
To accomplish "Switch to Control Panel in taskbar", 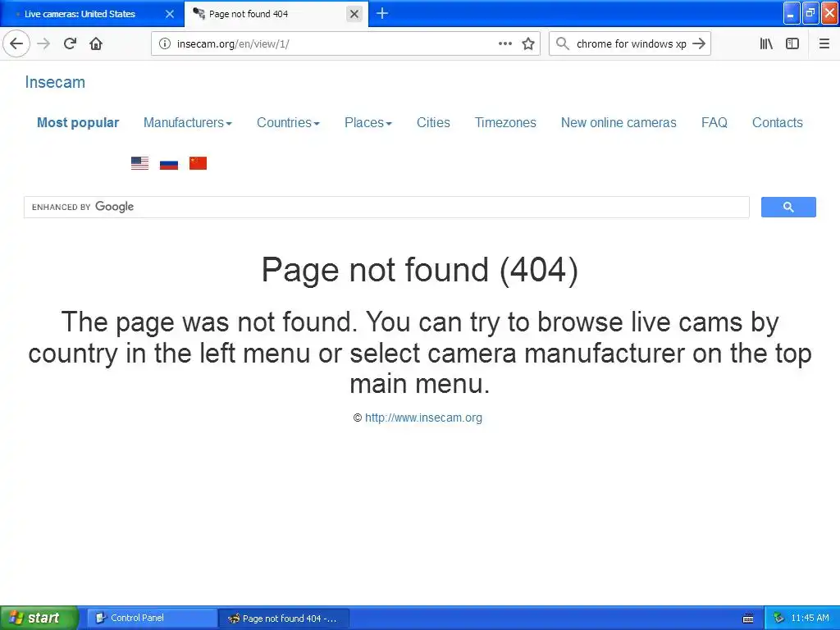I will tap(152, 618).
